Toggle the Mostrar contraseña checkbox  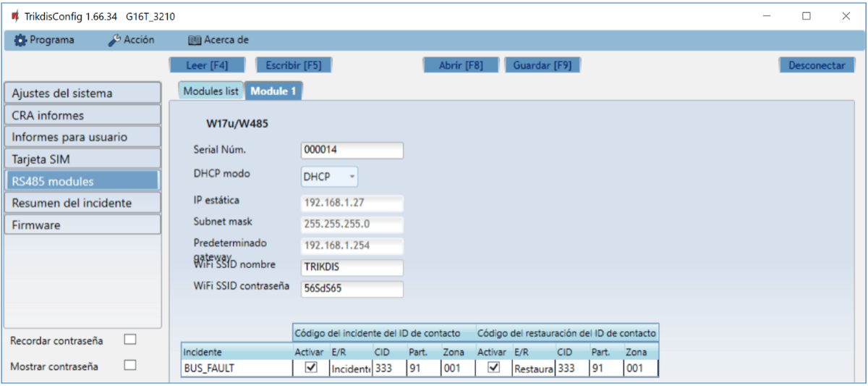[130, 365]
